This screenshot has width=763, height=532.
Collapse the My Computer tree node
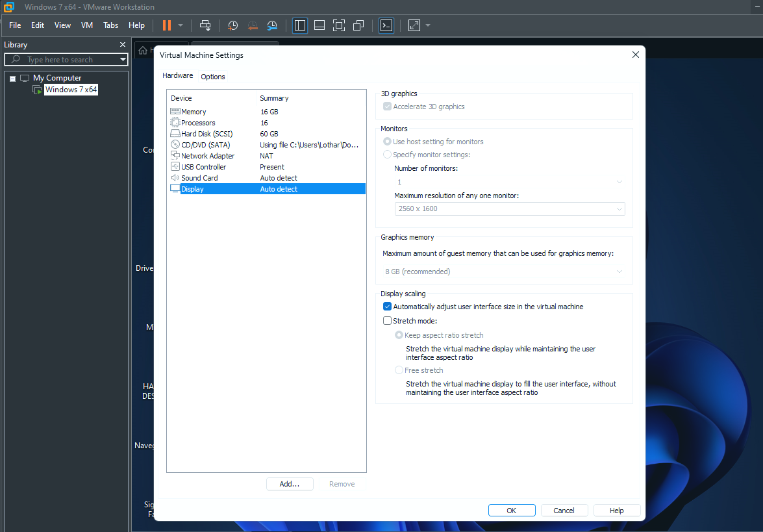[12, 79]
